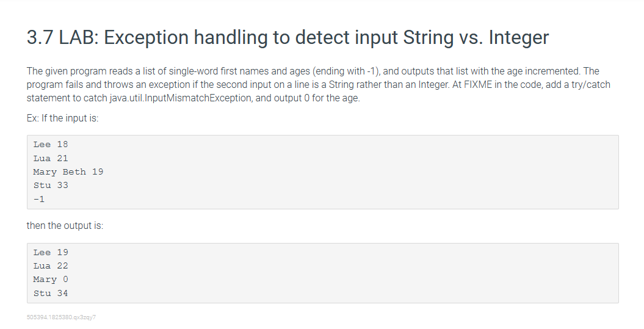
Task: Click "Lee 19" line in output box
Action: click(51, 253)
